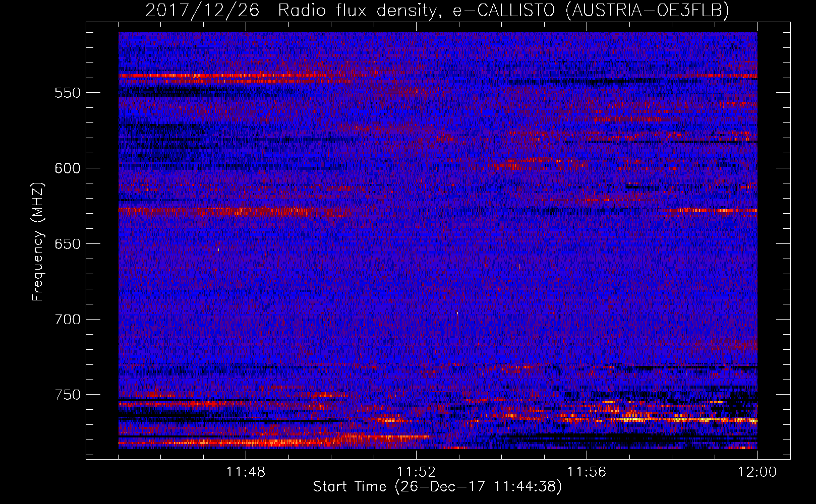This screenshot has width=816, height=504.
Task: Click the plot title mentioning e-CALLISTO AUSTRIA-OE3FLB
Action: click(437, 10)
